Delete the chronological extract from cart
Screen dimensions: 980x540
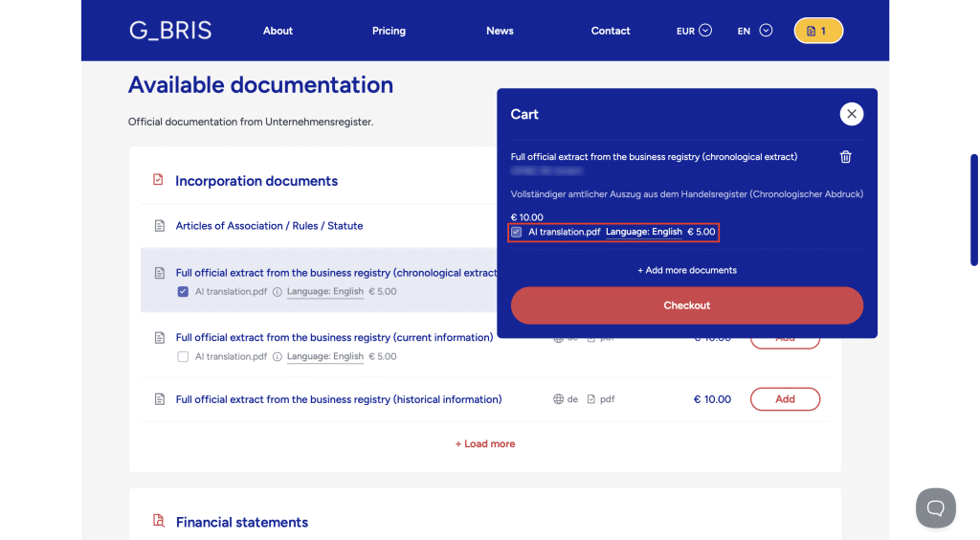846,157
